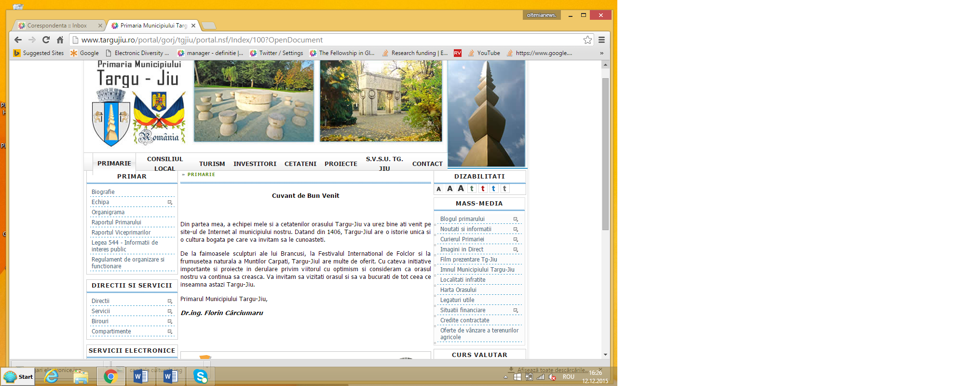Go to the browser home page
This screenshot has height=386, width=980.
click(x=60, y=40)
